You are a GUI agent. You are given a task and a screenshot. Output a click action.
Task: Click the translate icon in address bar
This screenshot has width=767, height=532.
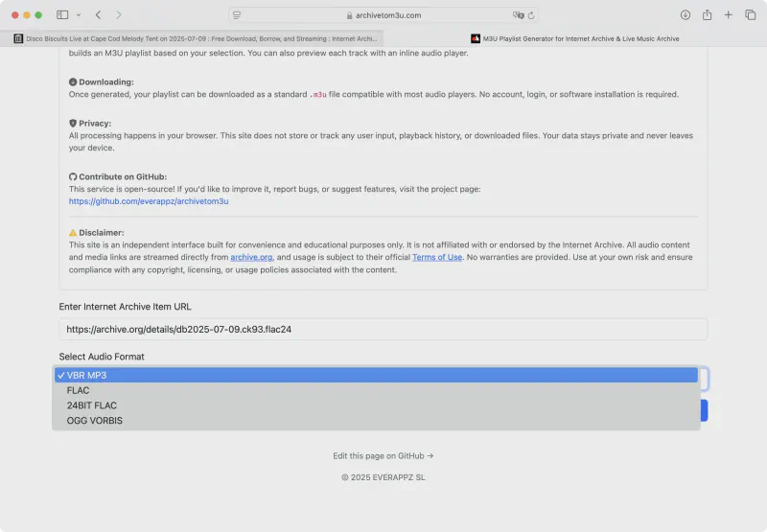(x=518, y=15)
